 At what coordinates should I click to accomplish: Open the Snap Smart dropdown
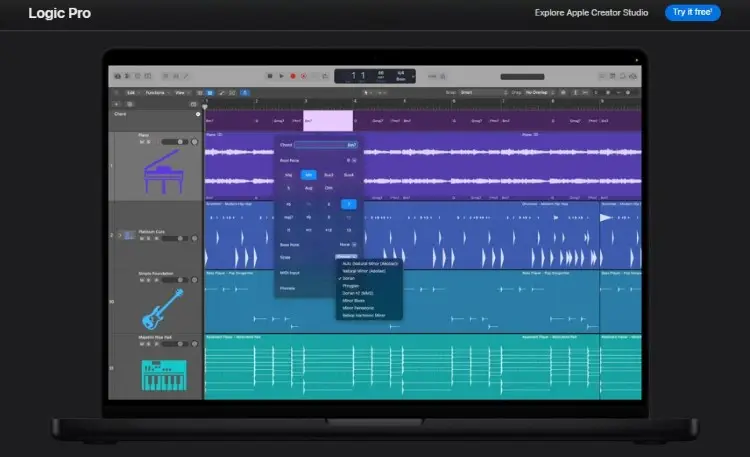pos(483,92)
